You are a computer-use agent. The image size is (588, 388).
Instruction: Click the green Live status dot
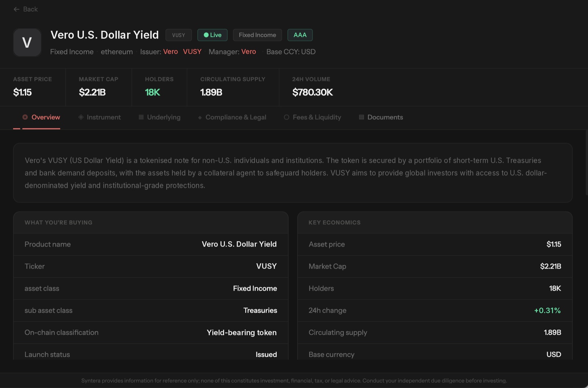coord(206,35)
